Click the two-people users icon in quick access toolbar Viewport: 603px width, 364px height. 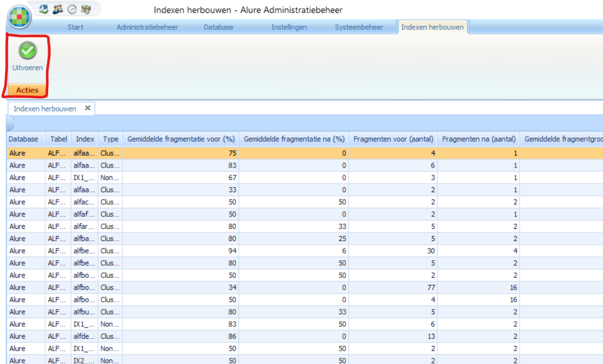[x=58, y=9]
